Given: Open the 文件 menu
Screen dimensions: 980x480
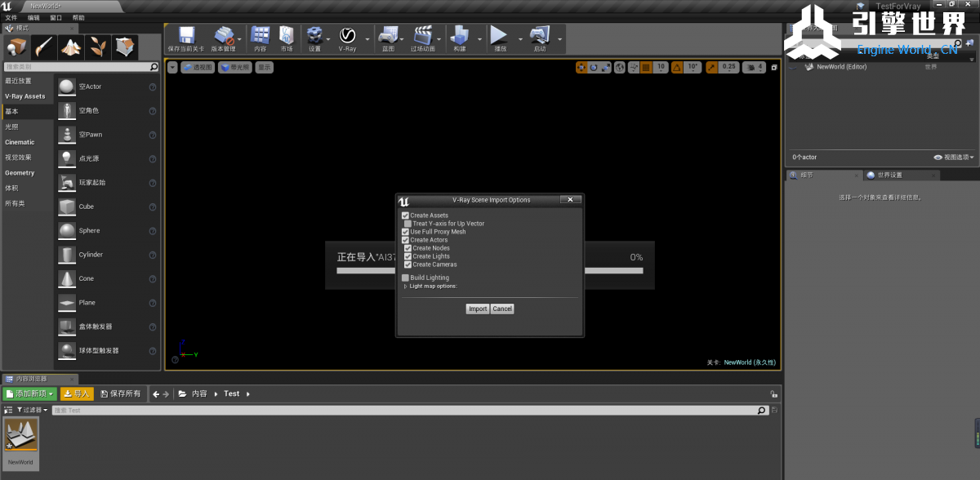Looking at the screenshot, I should (11, 17).
